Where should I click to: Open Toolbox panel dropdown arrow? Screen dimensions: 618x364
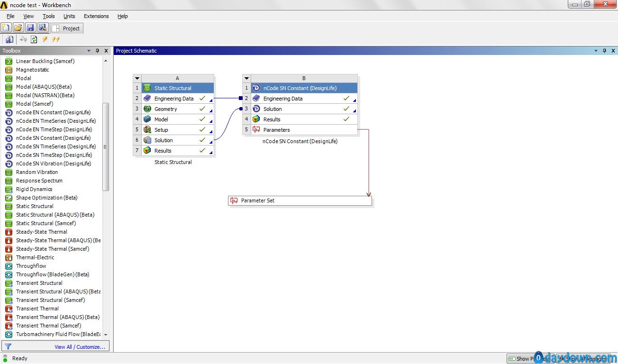[89, 51]
